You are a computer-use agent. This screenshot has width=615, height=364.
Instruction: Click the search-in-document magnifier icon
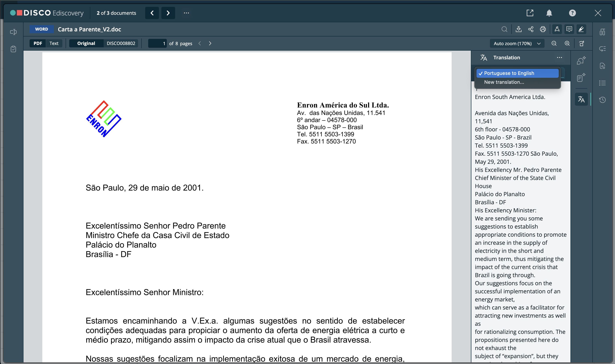click(x=504, y=29)
